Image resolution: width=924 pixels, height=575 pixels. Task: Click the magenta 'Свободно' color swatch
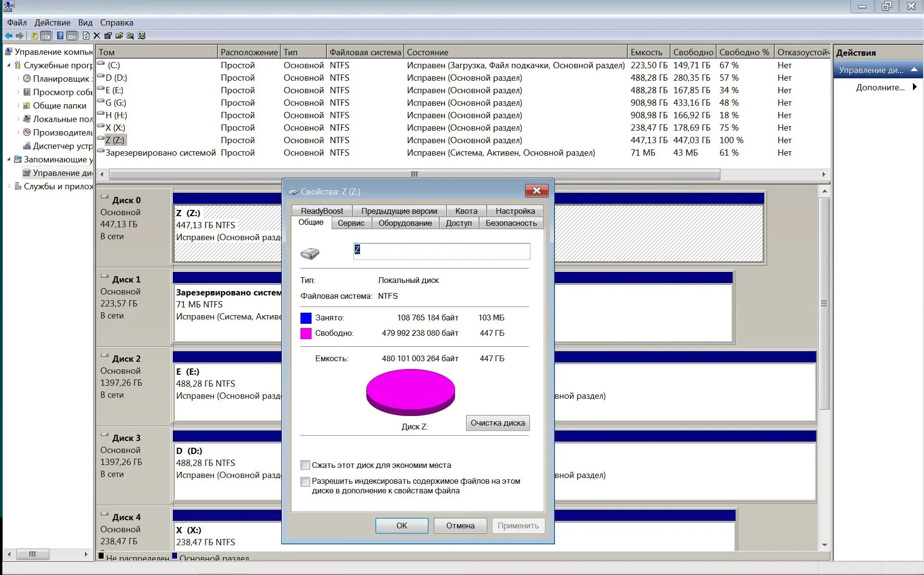306,333
